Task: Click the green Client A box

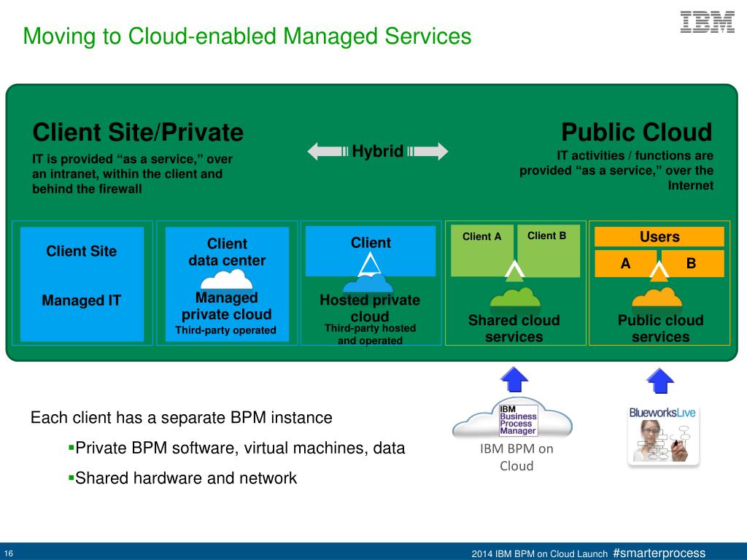Action: click(x=481, y=251)
